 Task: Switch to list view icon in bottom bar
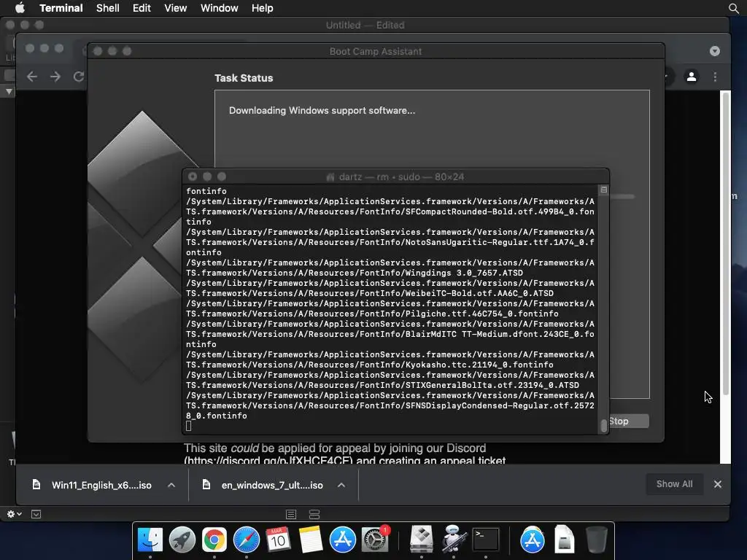click(x=291, y=514)
